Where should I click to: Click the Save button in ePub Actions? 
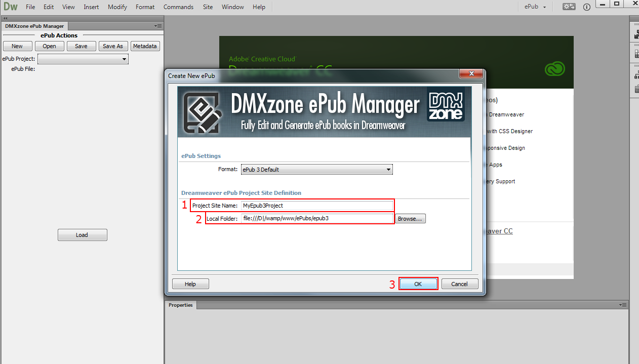click(x=81, y=46)
